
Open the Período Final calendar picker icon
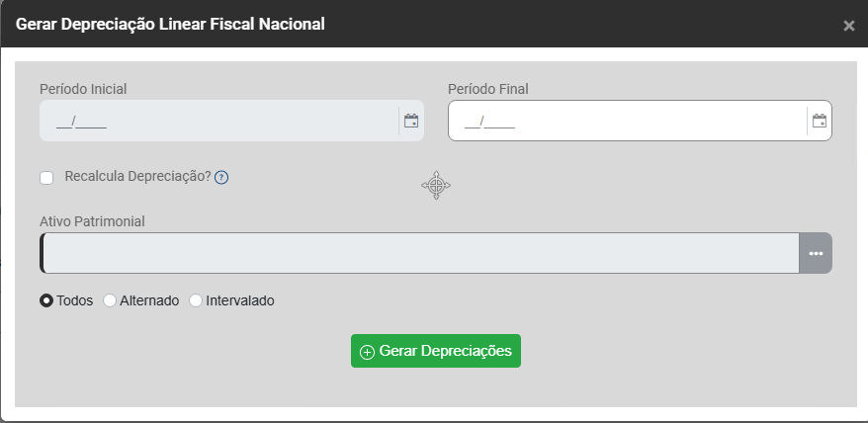[x=820, y=122]
